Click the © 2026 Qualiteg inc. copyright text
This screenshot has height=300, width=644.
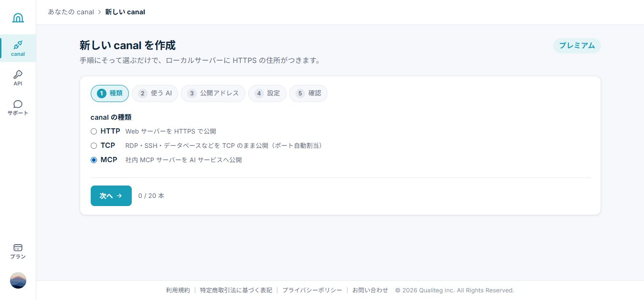[454, 290]
